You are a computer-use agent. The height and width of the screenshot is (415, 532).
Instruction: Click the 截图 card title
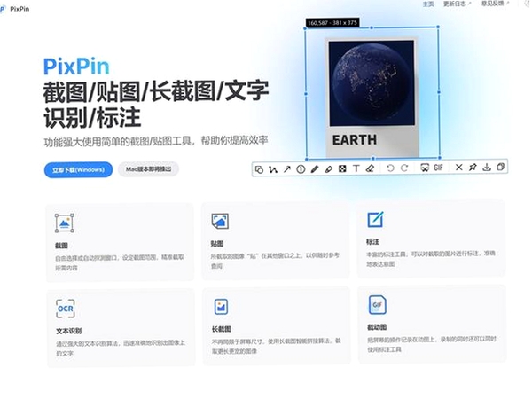click(x=61, y=246)
